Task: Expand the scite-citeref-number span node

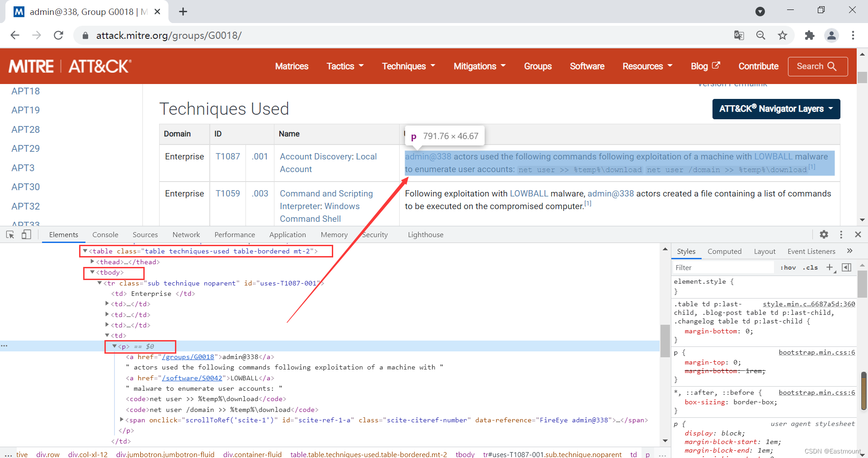Action: (122, 420)
